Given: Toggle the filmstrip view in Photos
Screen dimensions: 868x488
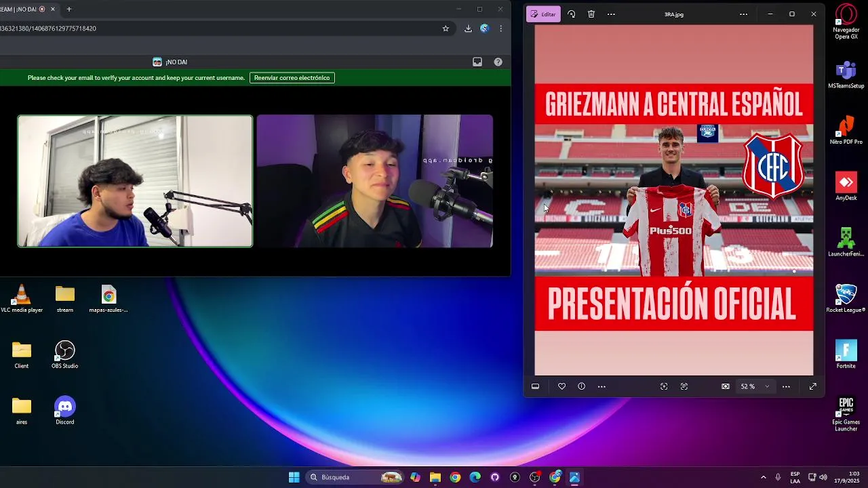Looking at the screenshot, I should pos(535,386).
